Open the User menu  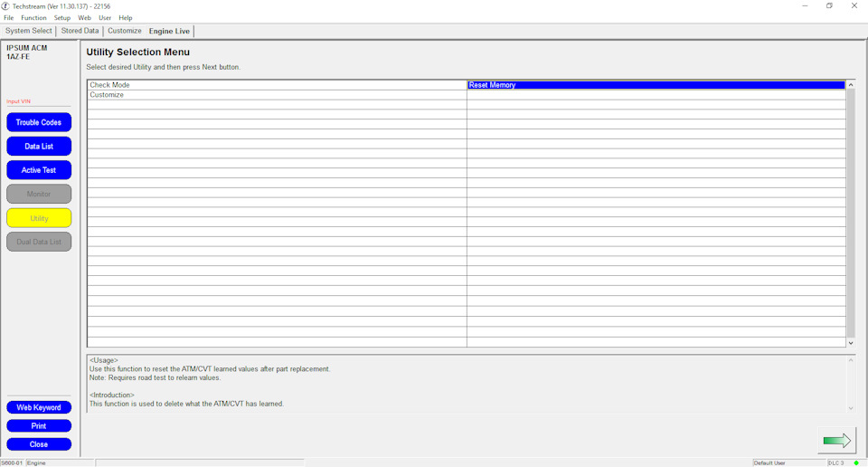point(105,18)
